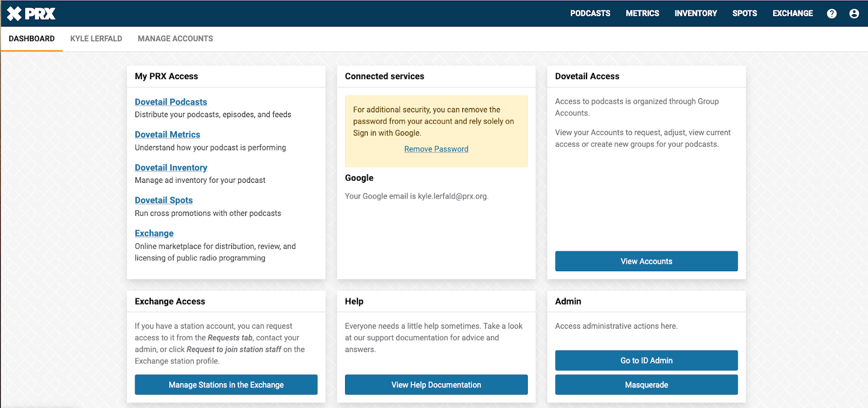868x408 pixels.
Task: Open View Help Documentation button
Action: [436, 385]
